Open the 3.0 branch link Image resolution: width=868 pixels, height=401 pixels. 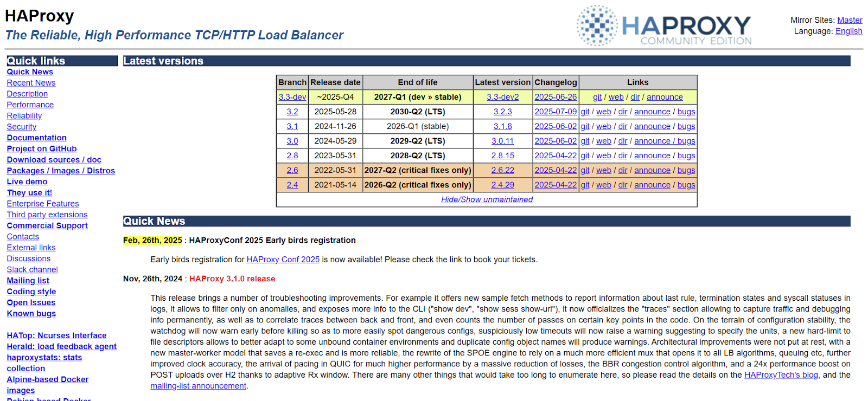tap(292, 141)
